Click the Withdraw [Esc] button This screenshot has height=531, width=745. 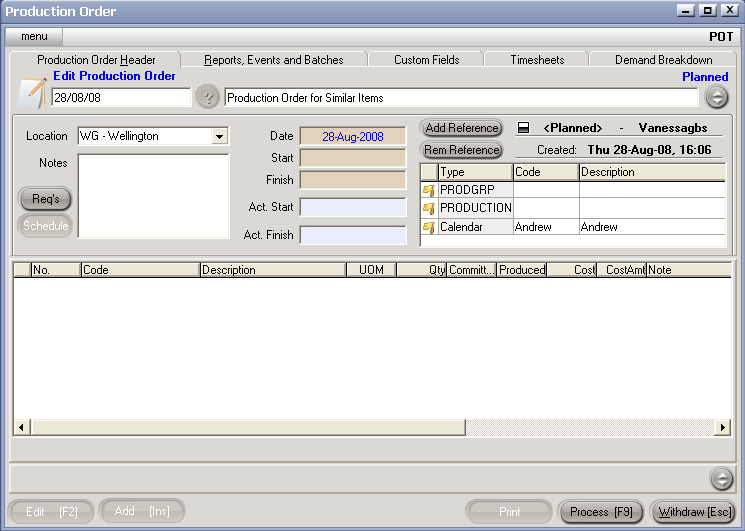pos(695,512)
